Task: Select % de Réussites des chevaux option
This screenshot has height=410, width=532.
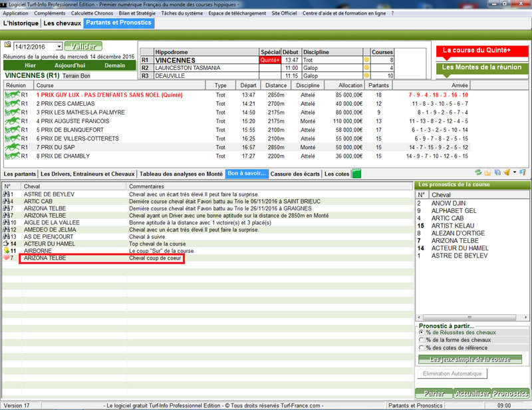Action: tap(422, 332)
